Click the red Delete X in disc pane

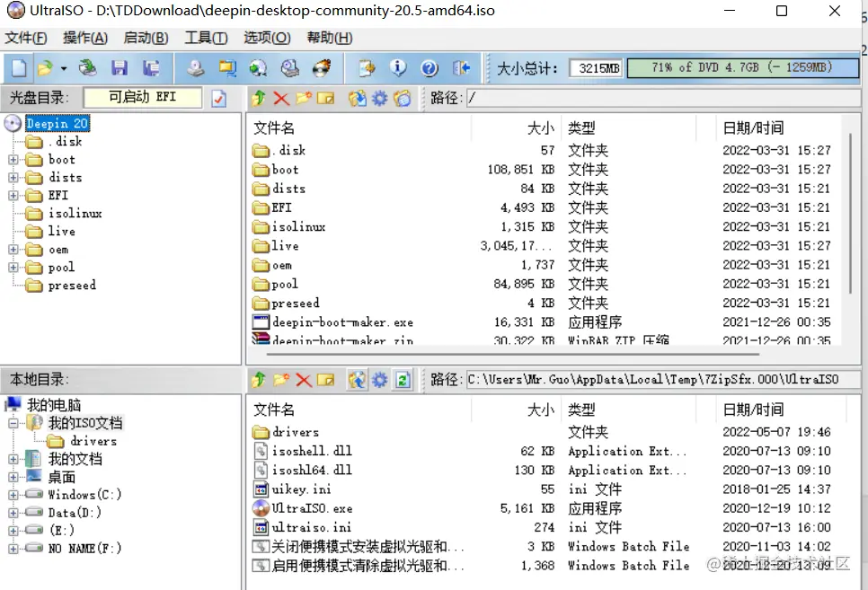point(281,99)
